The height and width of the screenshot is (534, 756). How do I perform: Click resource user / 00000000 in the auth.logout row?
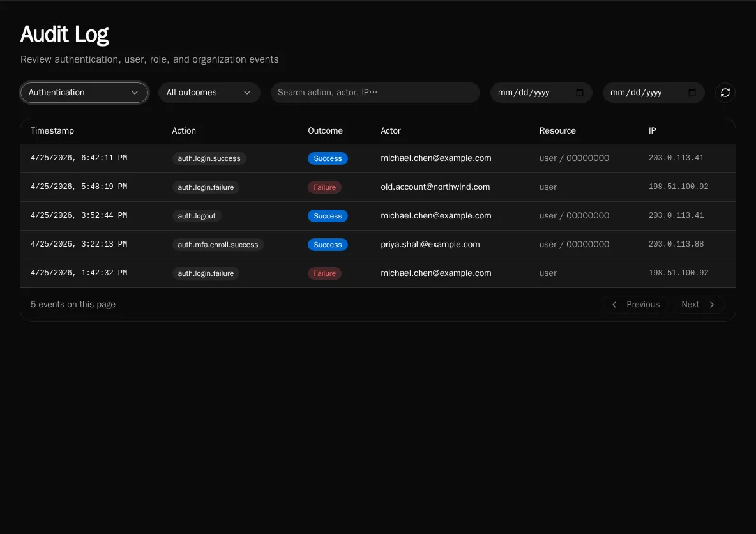click(574, 216)
